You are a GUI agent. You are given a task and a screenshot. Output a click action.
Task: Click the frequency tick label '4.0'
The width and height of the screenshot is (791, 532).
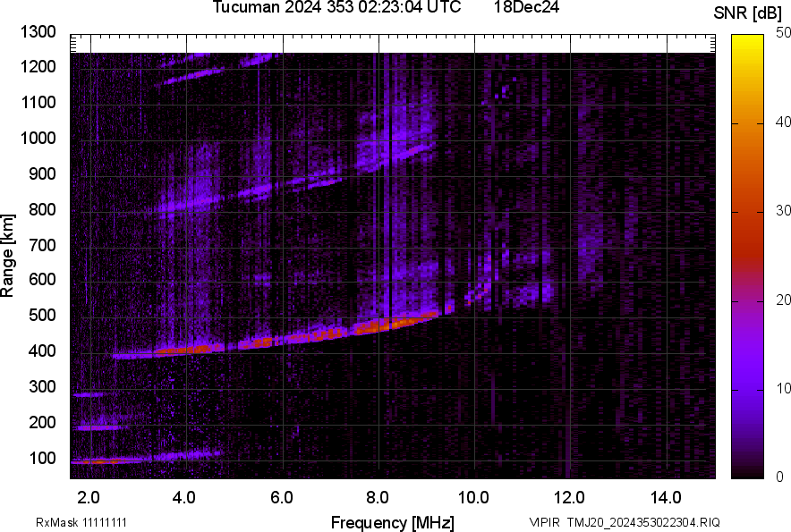click(x=184, y=498)
